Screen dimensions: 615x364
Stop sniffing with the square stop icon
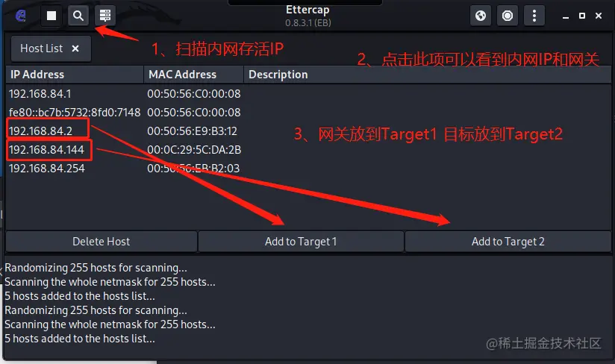coord(51,16)
